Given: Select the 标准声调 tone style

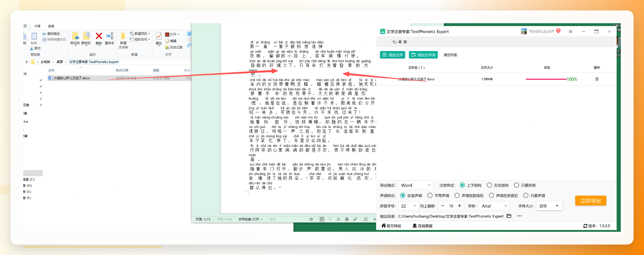Looking at the screenshot, I should (411, 196).
